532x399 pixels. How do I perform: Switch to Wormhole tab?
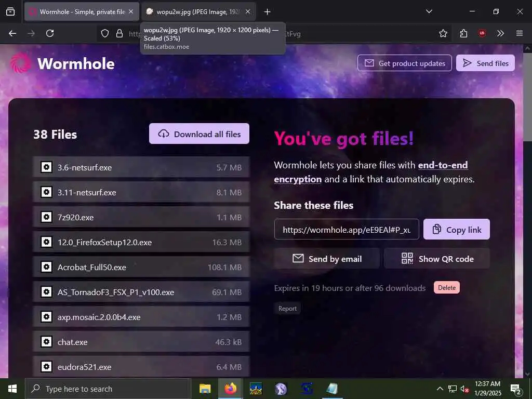(82, 11)
